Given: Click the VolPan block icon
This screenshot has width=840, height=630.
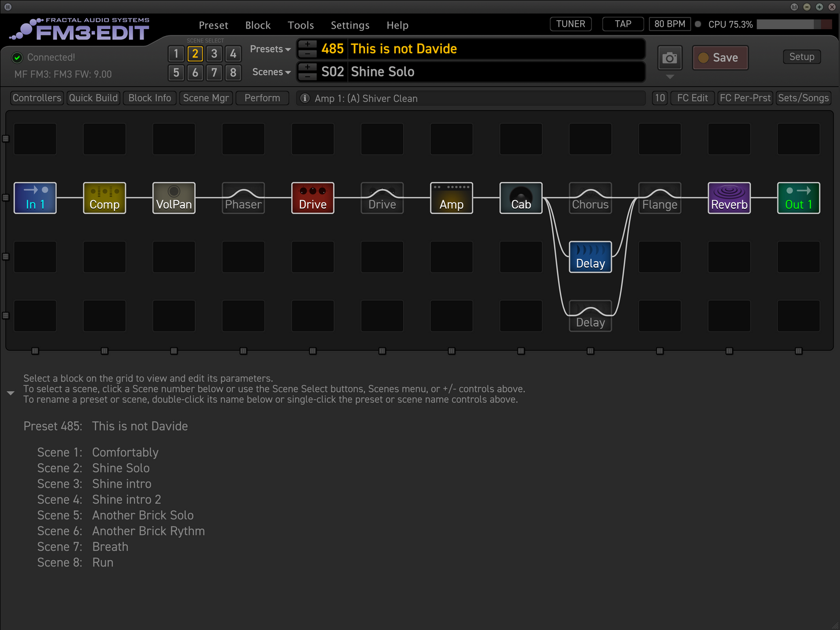Looking at the screenshot, I should 174,198.
